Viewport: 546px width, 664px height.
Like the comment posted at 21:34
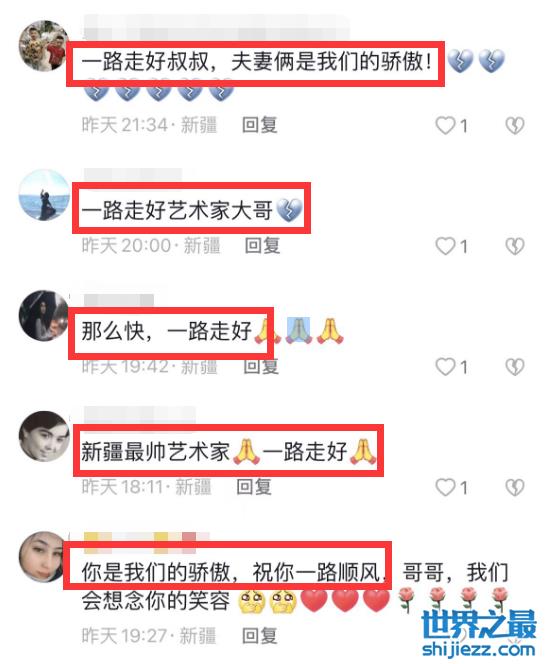[x=445, y=125]
